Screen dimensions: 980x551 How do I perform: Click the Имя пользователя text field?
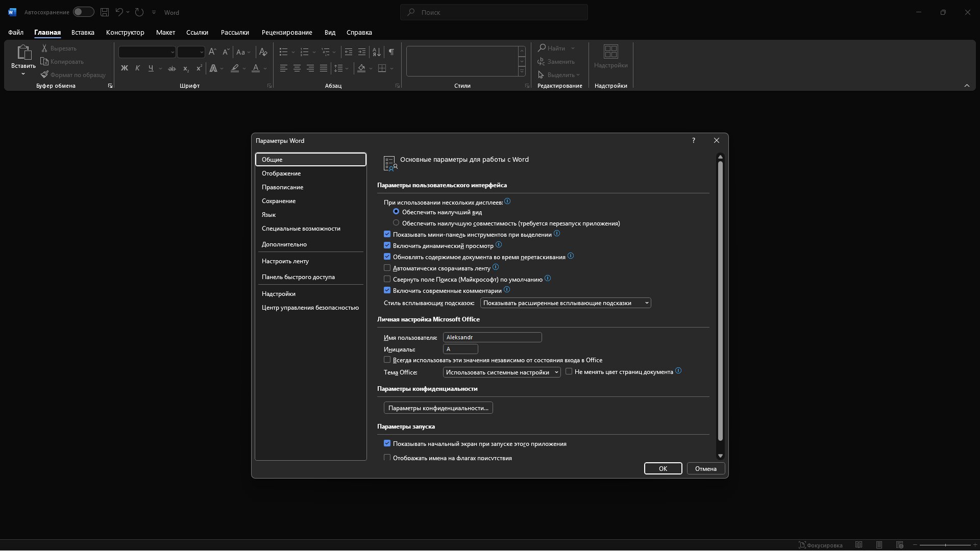coord(492,337)
